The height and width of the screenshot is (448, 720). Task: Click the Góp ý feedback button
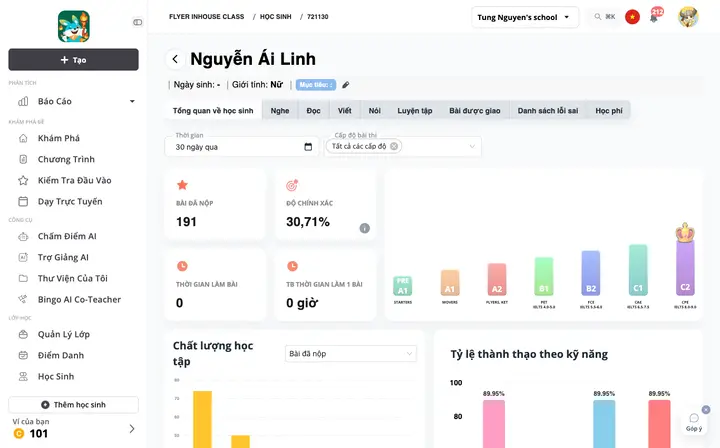tap(694, 422)
